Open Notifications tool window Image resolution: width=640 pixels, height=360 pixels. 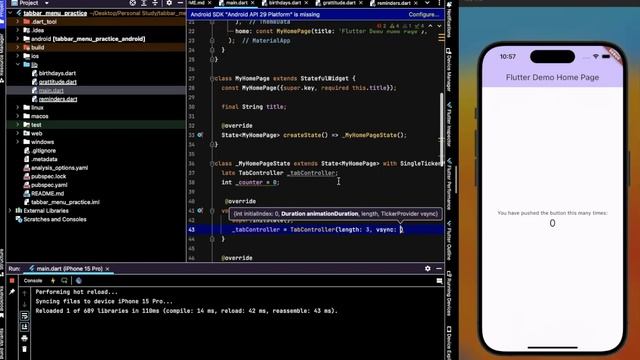point(449,20)
